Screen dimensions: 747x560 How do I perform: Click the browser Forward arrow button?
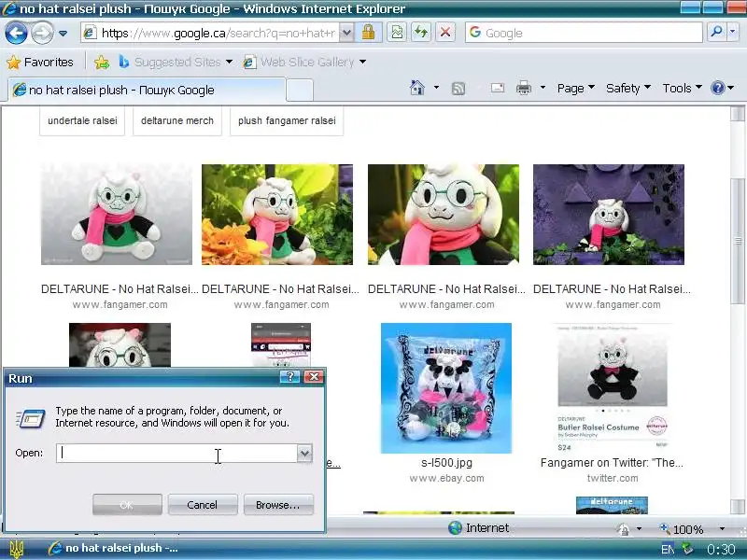tap(42, 33)
